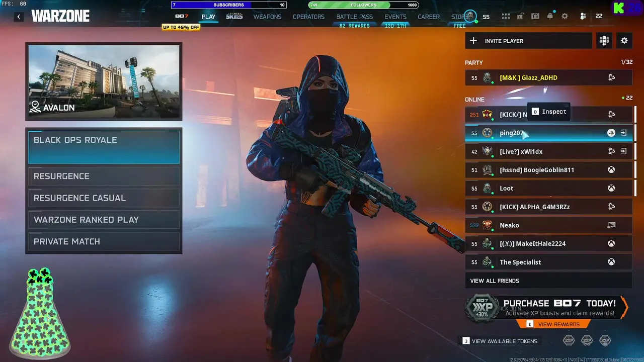Select RESURGENCE CASUAL mode

104,198
